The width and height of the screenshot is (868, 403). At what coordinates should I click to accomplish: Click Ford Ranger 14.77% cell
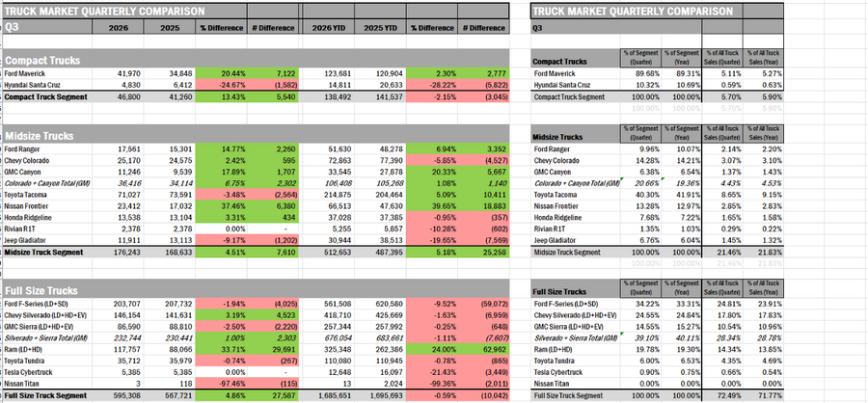pos(221,148)
